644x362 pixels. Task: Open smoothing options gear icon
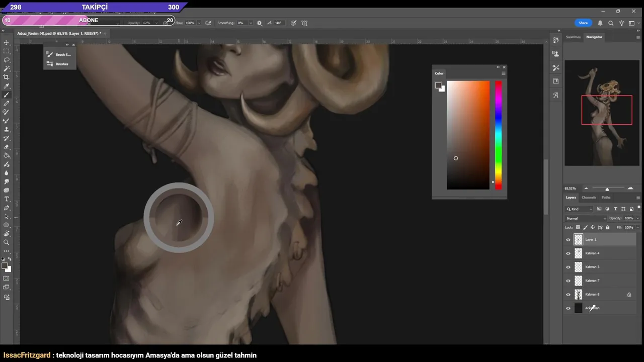[x=260, y=23]
